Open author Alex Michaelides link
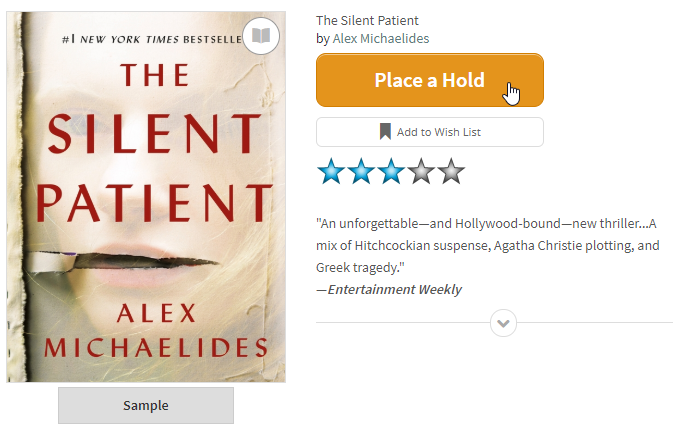 381,39
